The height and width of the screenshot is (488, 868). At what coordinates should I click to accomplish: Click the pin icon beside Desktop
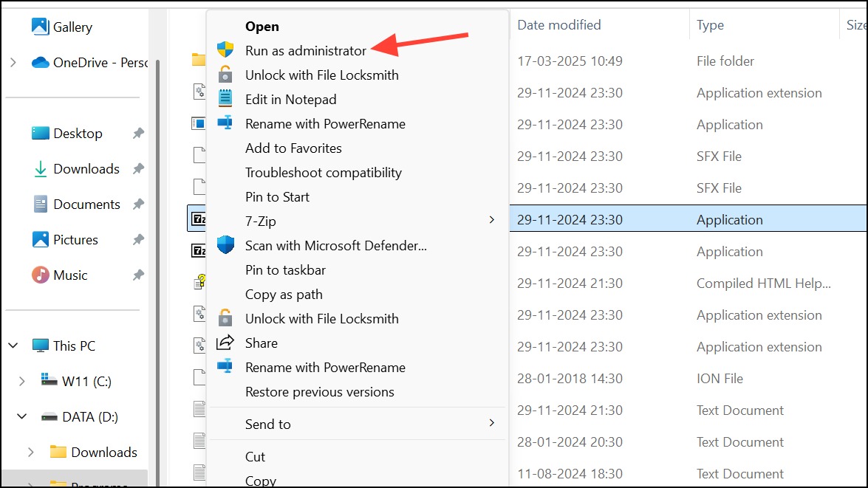coord(138,134)
